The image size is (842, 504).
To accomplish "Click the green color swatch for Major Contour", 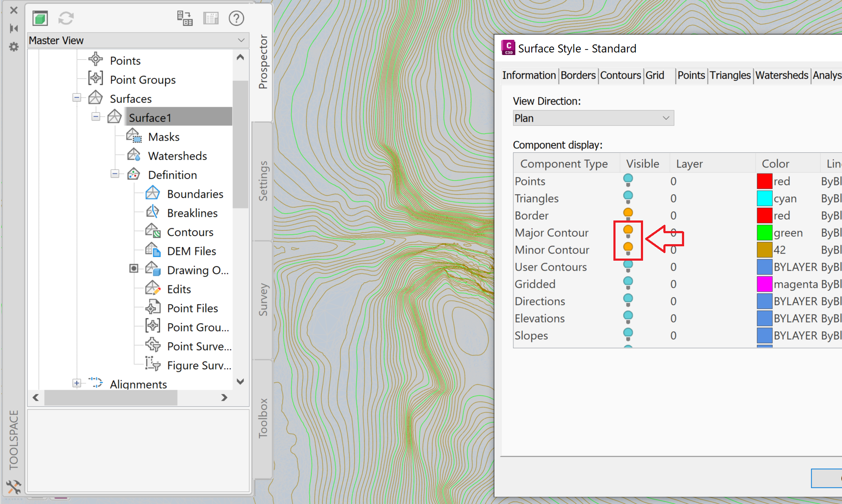I will (x=764, y=232).
